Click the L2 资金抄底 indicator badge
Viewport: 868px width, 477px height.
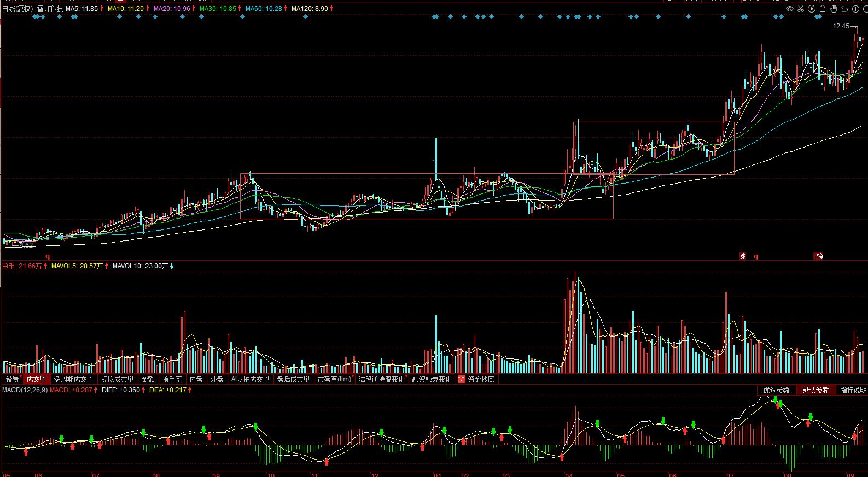[x=462, y=379]
